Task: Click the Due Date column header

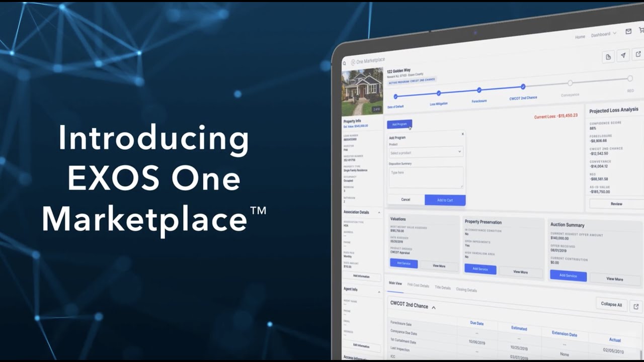Action: coord(476,323)
